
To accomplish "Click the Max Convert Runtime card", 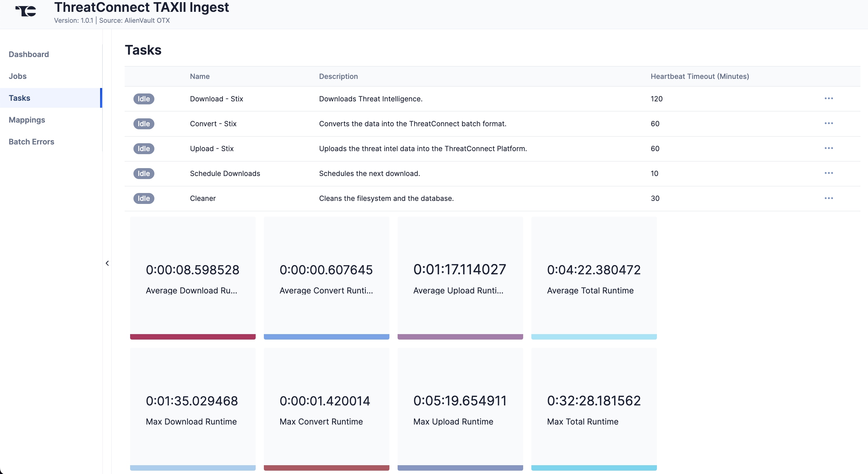I will [x=327, y=409].
